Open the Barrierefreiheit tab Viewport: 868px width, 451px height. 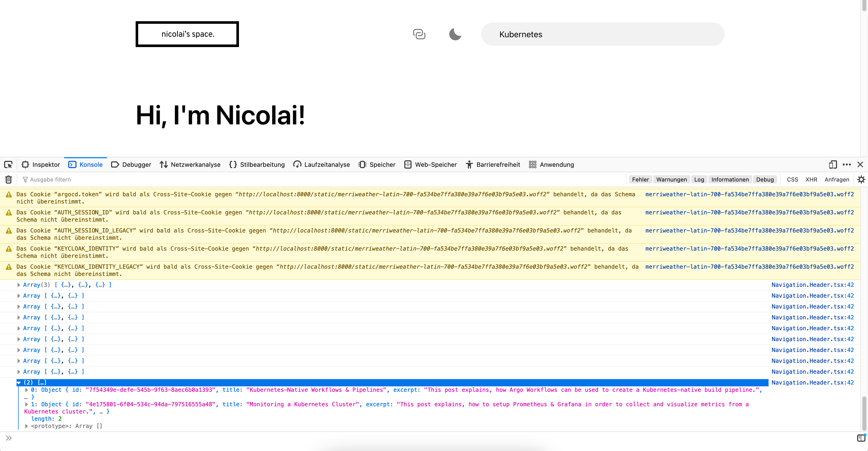pos(493,165)
